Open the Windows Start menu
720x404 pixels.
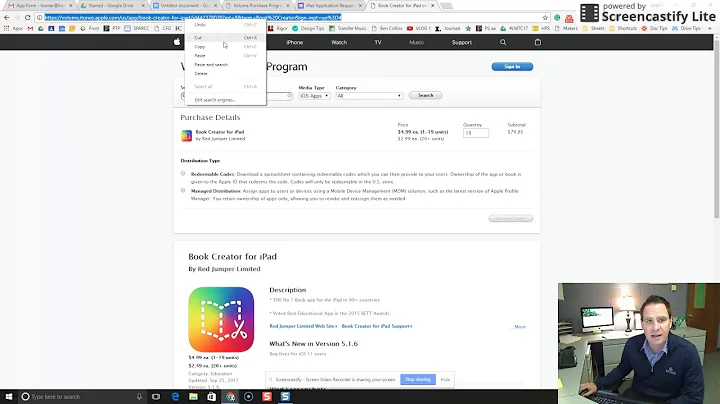[9, 396]
